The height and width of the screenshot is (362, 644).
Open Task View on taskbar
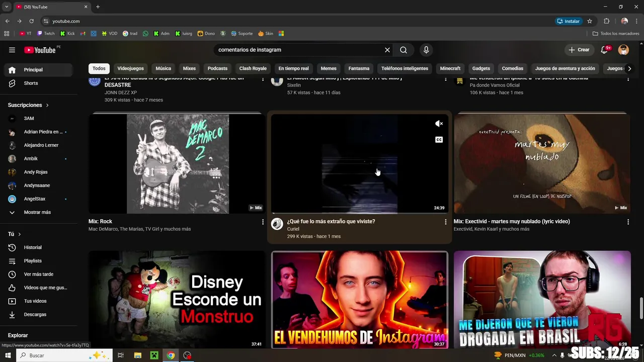[121, 355]
